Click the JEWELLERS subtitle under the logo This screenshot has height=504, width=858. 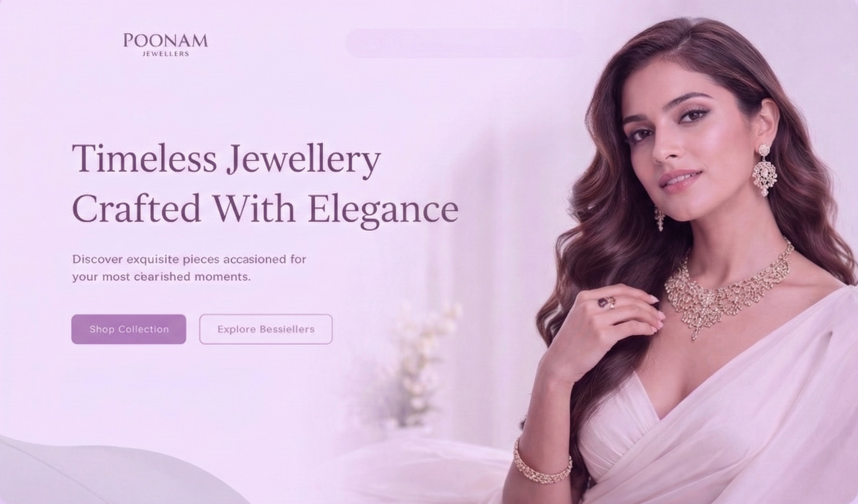(x=165, y=54)
